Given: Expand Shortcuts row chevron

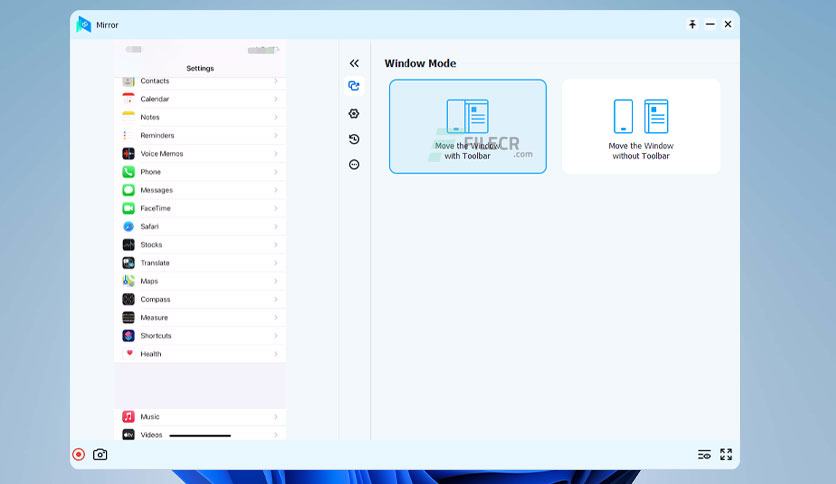Looking at the screenshot, I should [276, 336].
